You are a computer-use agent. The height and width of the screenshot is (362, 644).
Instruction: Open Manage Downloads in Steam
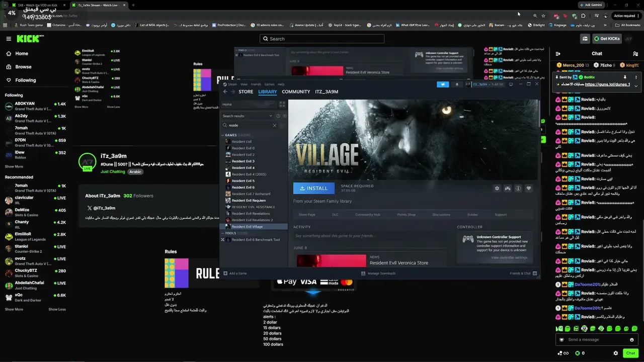[x=378, y=274]
